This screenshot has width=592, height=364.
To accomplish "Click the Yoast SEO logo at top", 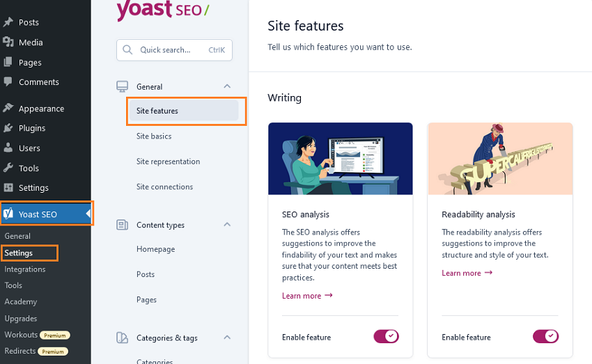I will click(163, 10).
